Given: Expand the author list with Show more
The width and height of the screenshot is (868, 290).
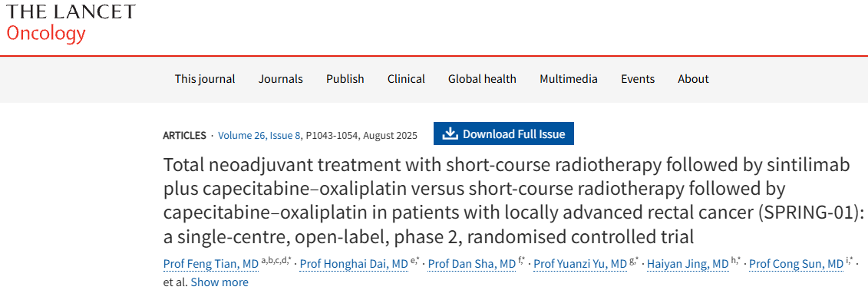Looking at the screenshot, I should coord(219,282).
